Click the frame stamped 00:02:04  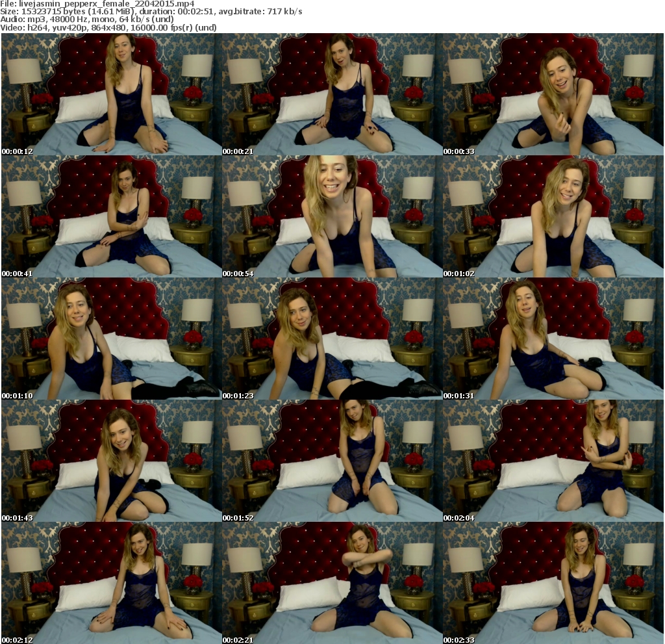(553, 461)
